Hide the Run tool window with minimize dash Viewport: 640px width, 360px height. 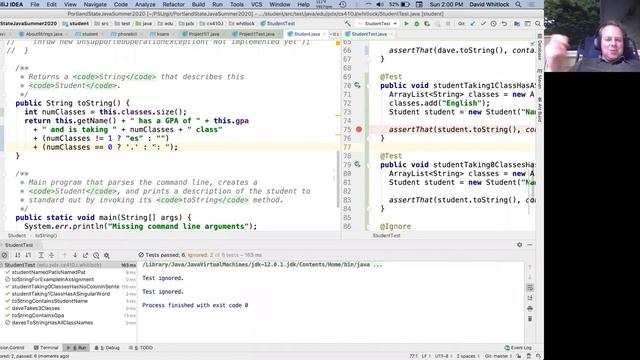[x=530, y=245]
